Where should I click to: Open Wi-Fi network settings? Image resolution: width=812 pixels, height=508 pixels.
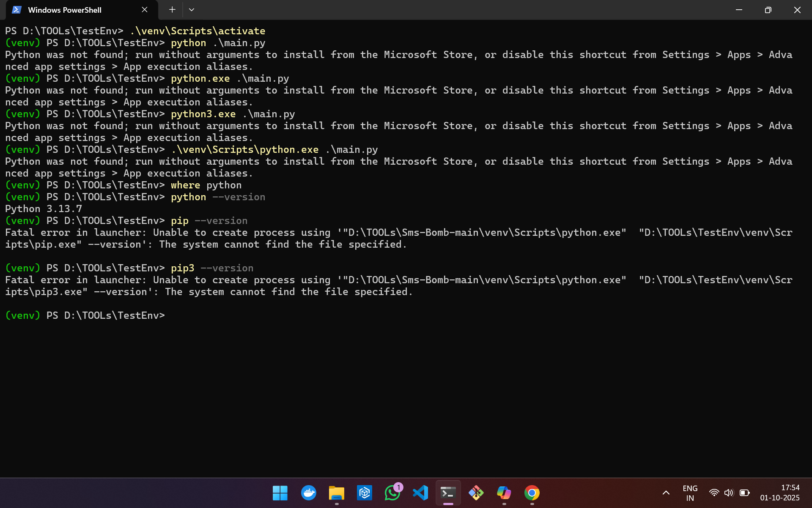click(714, 492)
